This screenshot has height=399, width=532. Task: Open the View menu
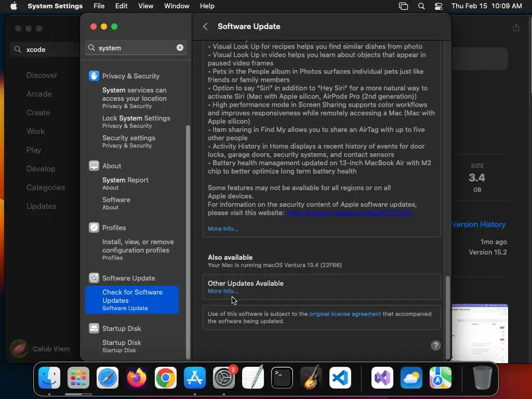coord(145,6)
